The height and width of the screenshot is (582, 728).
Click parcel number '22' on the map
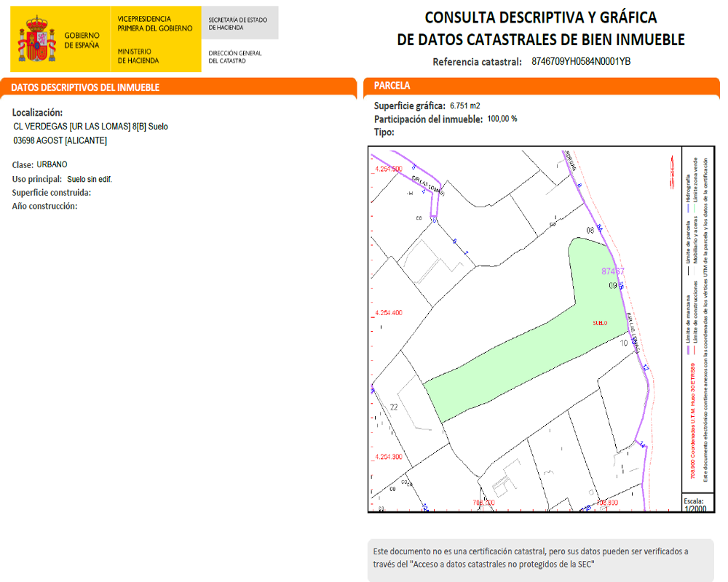pos(394,407)
